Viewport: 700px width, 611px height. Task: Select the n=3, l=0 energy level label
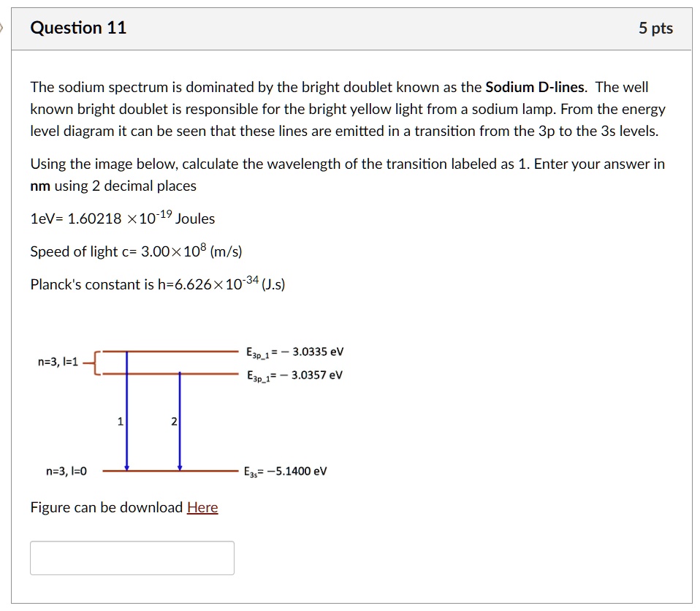[66, 471]
